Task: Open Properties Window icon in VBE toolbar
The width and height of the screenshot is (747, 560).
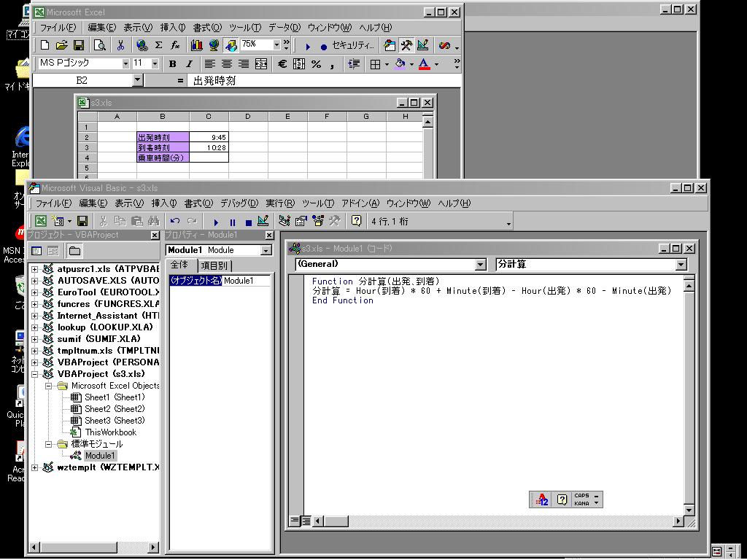Action: 301,221
